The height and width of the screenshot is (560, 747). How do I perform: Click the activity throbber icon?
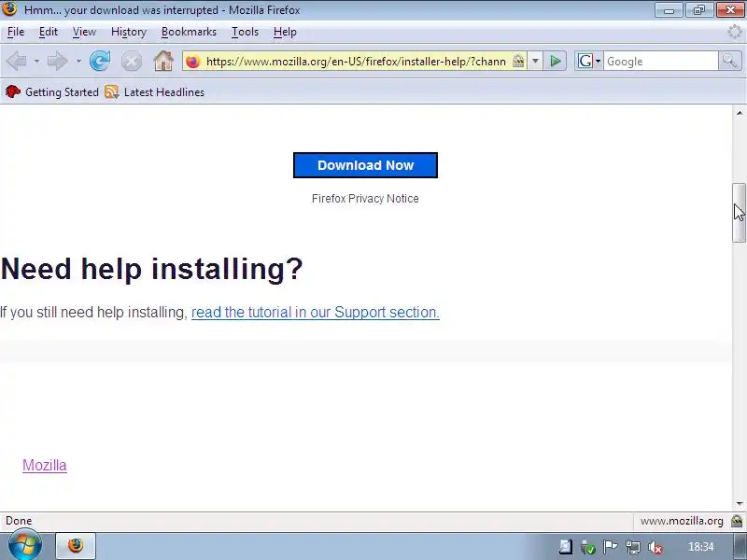click(x=735, y=32)
